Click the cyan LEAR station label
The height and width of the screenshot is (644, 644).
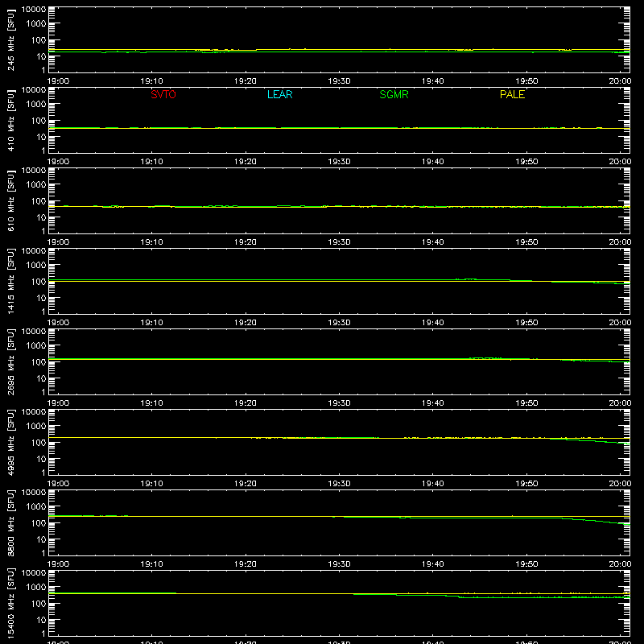tap(279, 94)
